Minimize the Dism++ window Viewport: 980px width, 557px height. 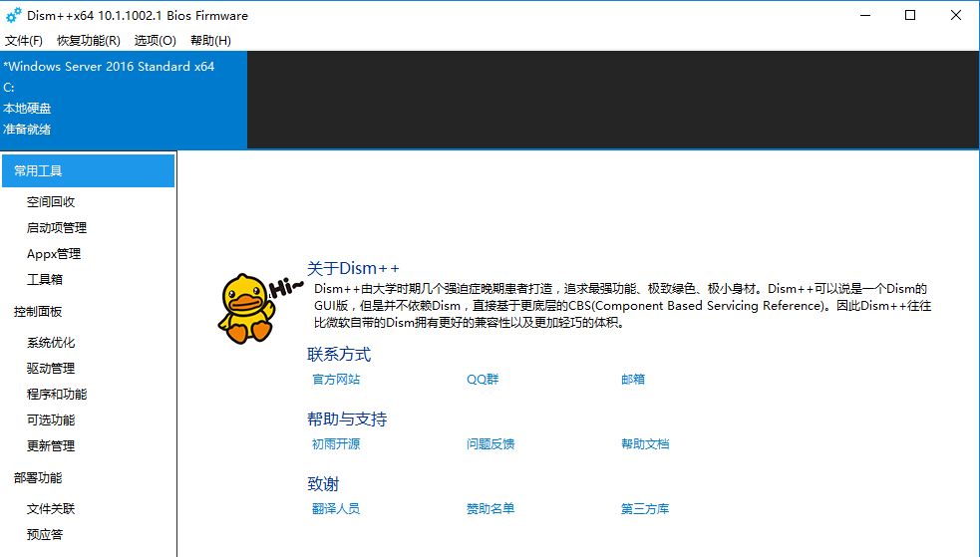click(x=865, y=16)
